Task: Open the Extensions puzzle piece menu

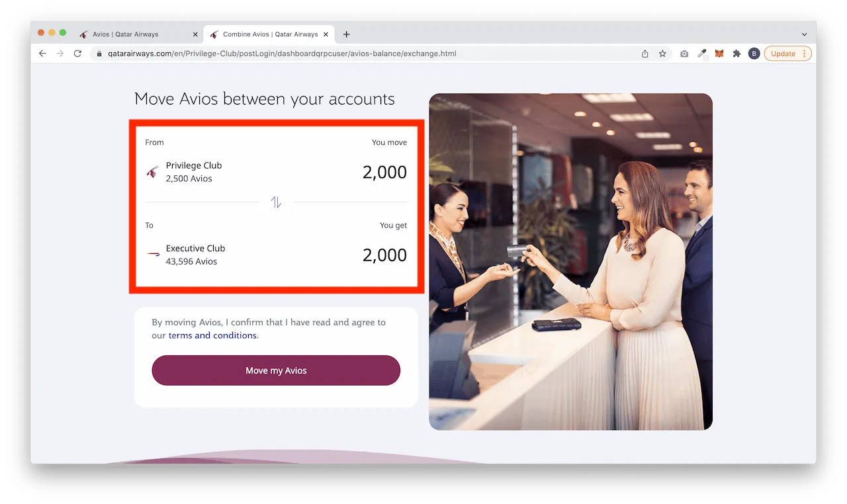Action: pos(736,54)
